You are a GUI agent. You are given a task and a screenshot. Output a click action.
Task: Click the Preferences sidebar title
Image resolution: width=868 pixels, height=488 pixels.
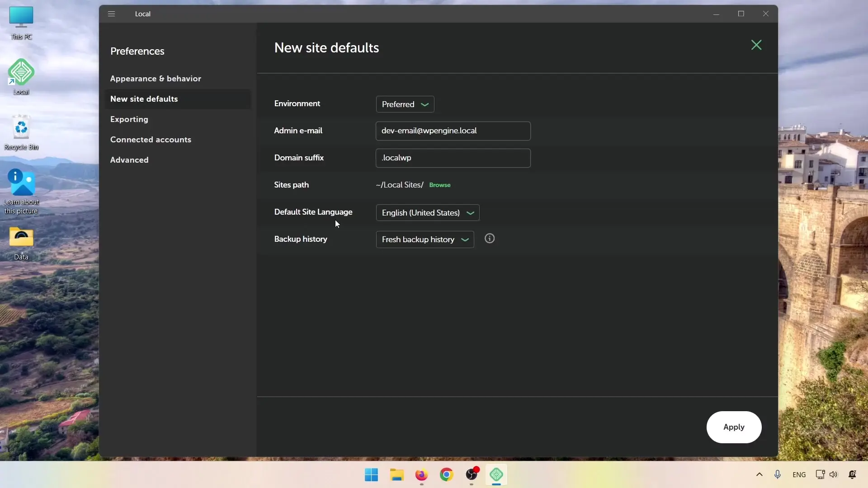[137, 51]
